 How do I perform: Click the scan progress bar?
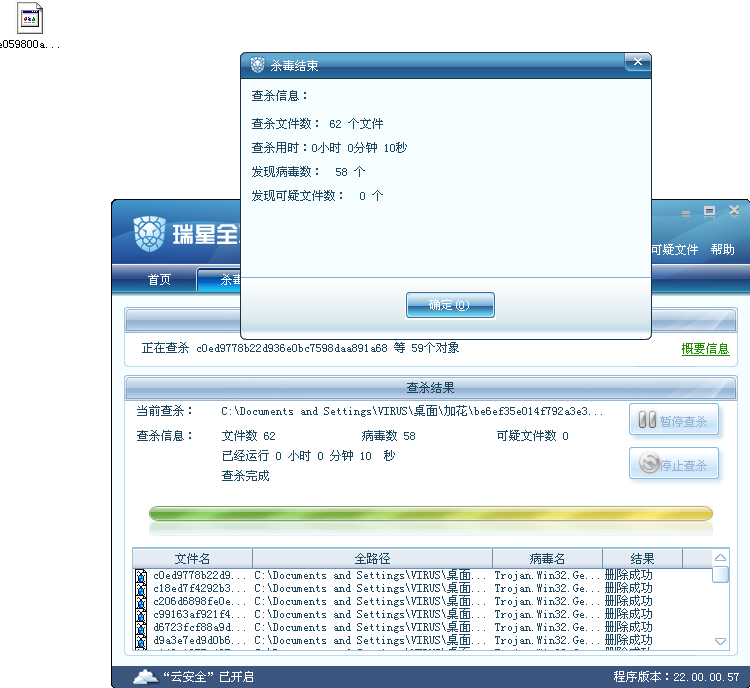[x=430, y=514]
